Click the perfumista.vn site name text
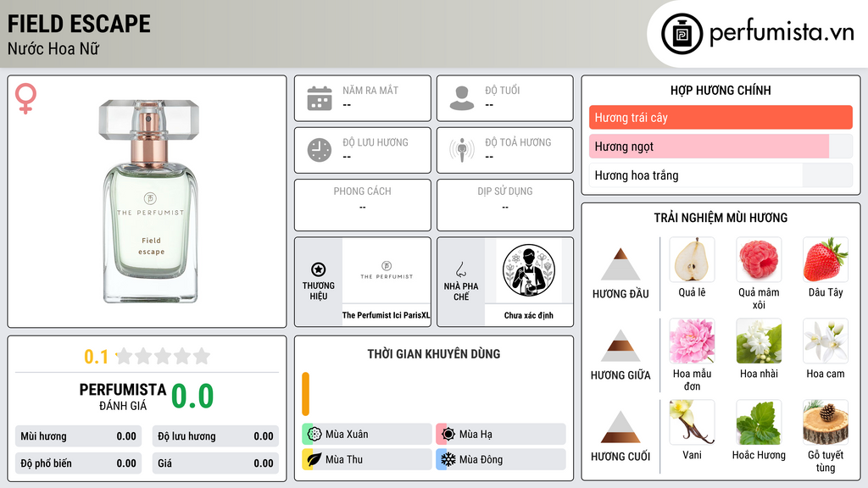The image size is (868, 488). 782,32
